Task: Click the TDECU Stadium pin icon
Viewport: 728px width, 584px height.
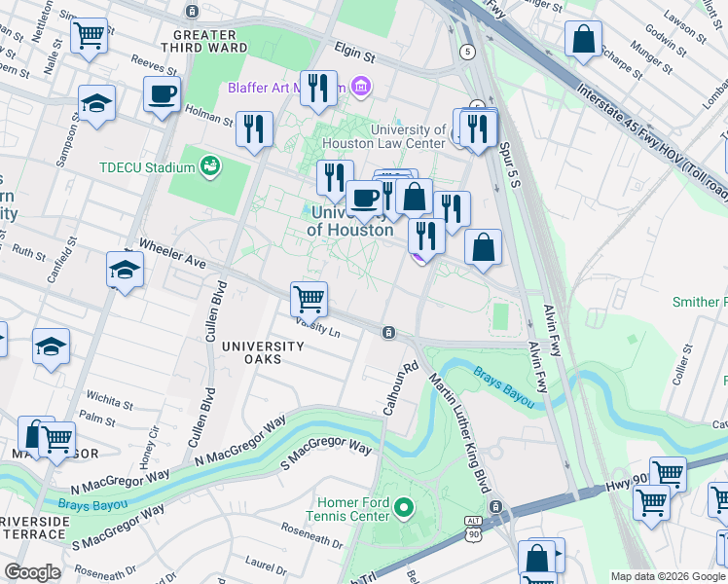Action: coord(210,166)
